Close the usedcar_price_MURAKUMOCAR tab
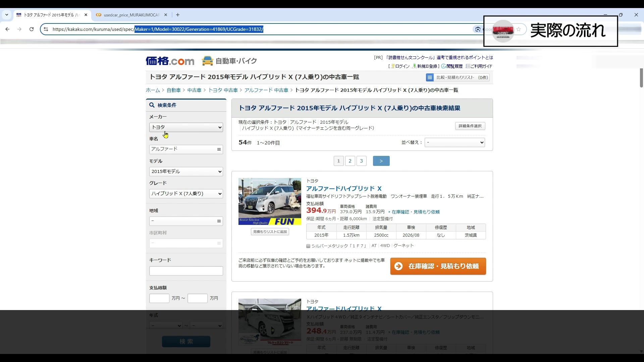 click(x=166, y=15)
